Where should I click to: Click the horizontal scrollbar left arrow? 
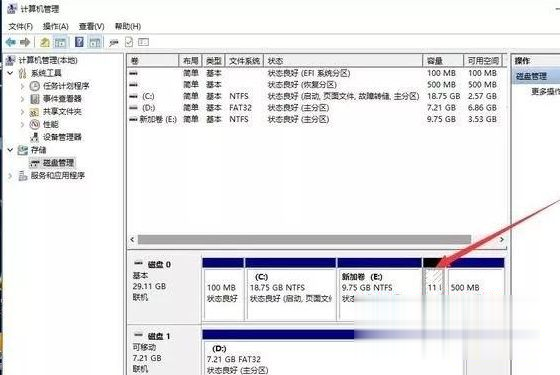132,239
